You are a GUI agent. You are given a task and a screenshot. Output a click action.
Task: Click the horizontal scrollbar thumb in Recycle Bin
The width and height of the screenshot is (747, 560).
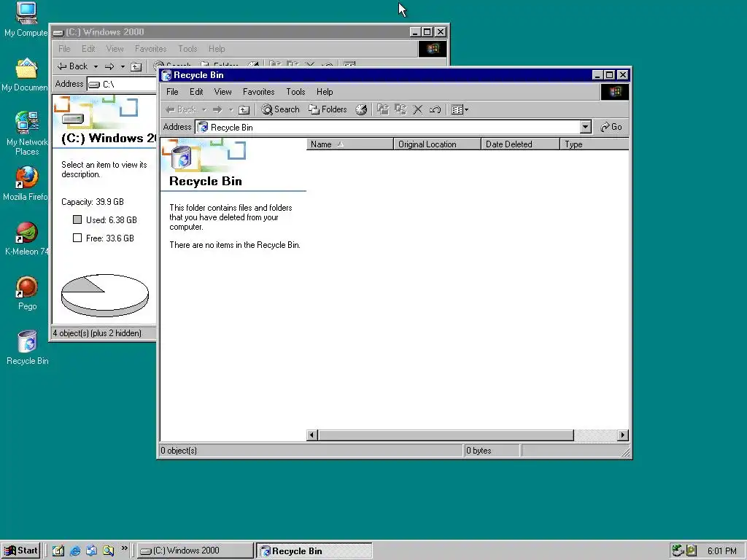pos(446,435)
